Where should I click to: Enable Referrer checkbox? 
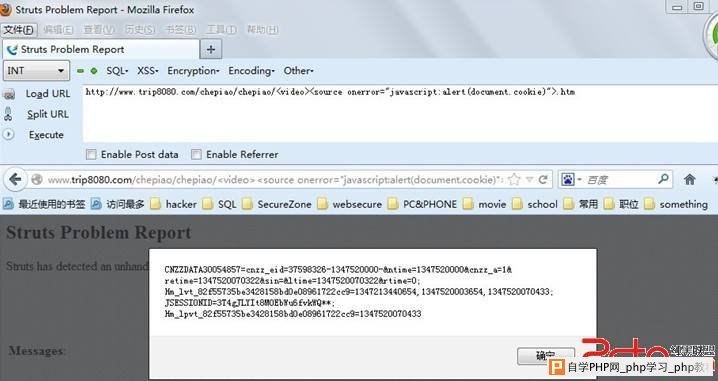[196, 154]
